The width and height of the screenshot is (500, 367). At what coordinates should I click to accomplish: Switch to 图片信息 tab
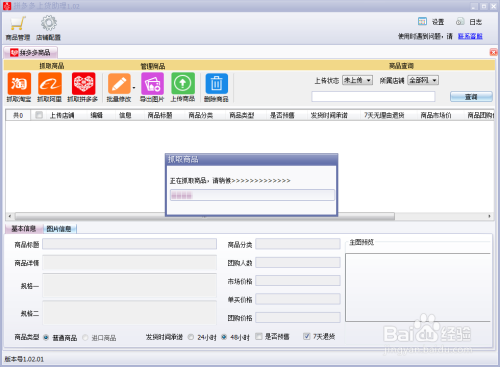tap(60, 229)
